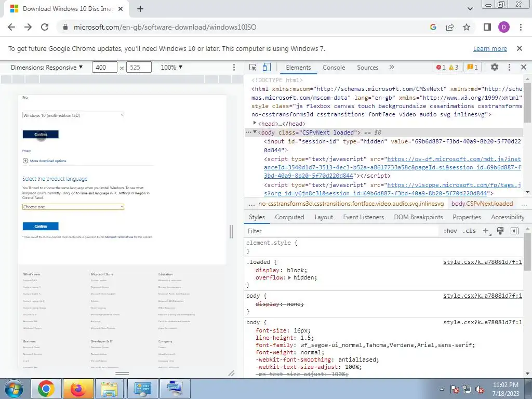Image resolution: width=532 pixels, height=399 pixels.
Task: Toggle the .cls class editor
Action: click(x=469, y=231)
